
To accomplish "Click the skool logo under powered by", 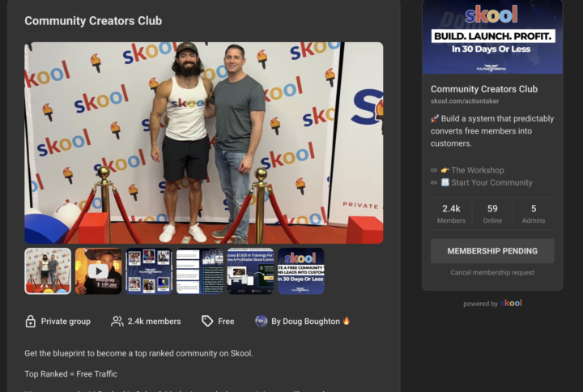I will pyautogui.click(x=511, y=303).
